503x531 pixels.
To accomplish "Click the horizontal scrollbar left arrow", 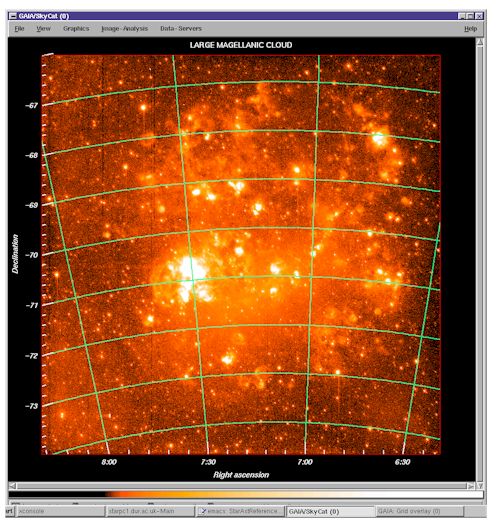I will pyautogui.click(x=13, y=486).
